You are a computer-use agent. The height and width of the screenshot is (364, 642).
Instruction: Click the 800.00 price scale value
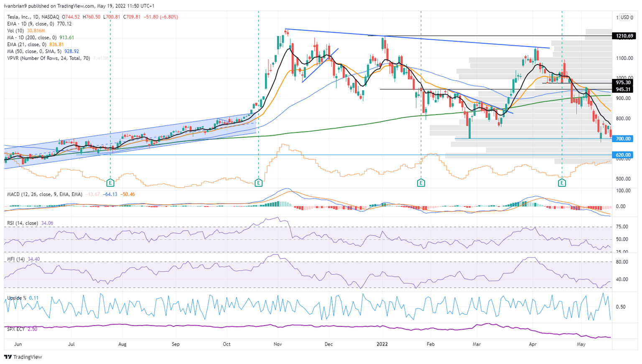pos(624,119)
